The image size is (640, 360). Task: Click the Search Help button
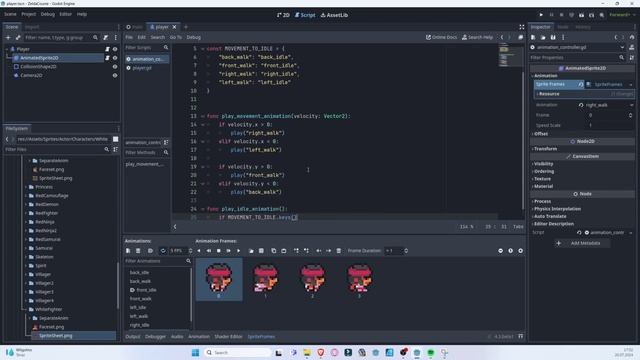tap(477, 37)
